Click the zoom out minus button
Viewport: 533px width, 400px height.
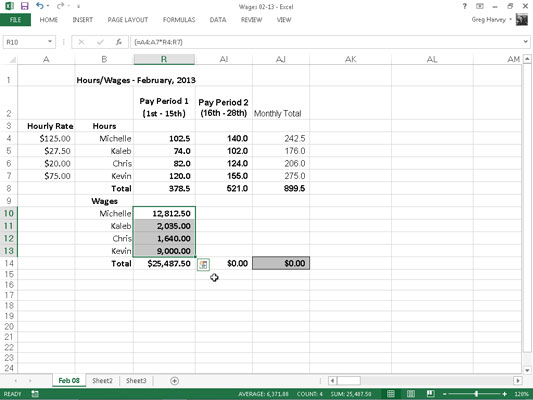pyautogui.click(x=445, y=394)
